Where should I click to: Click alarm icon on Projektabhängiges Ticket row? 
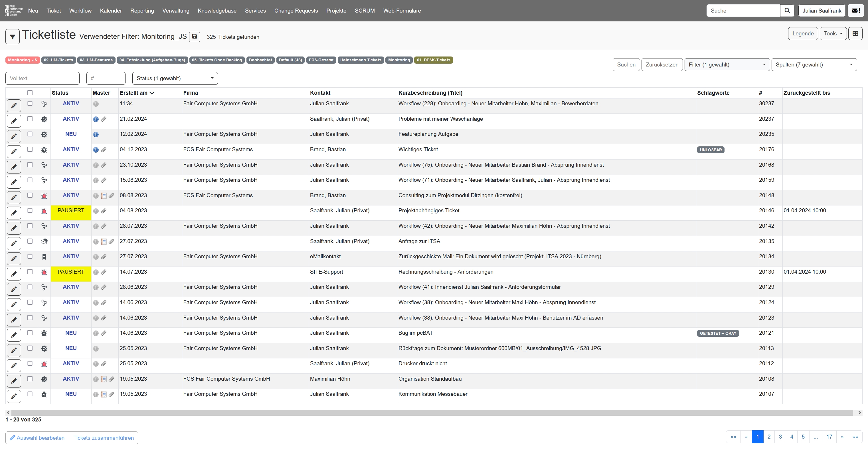[x=44, y=211]
